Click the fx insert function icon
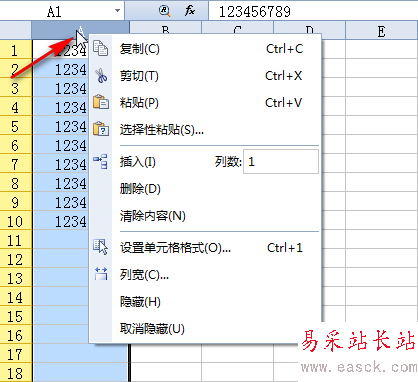418x382 pixels. pos(190,11)
